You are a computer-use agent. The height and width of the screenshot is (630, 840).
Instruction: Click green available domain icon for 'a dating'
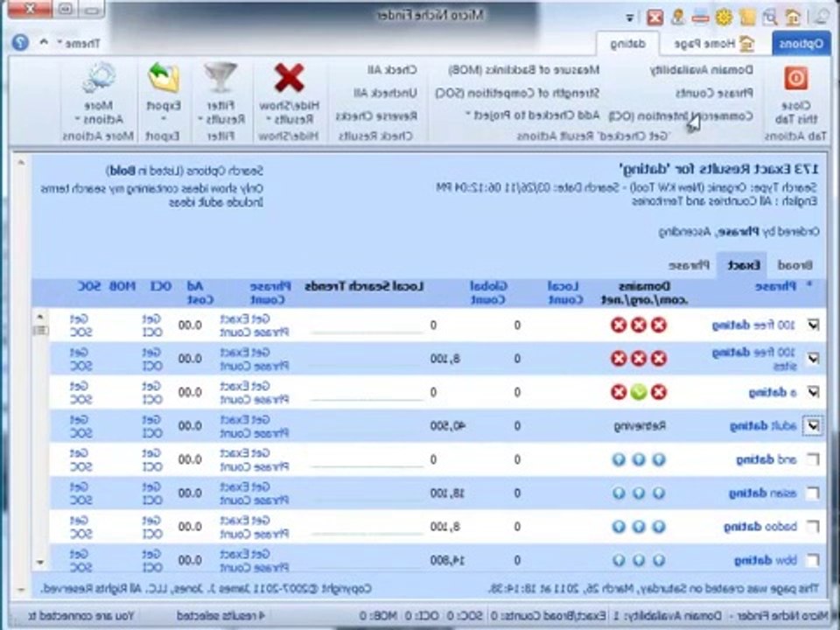click(639, 392)
